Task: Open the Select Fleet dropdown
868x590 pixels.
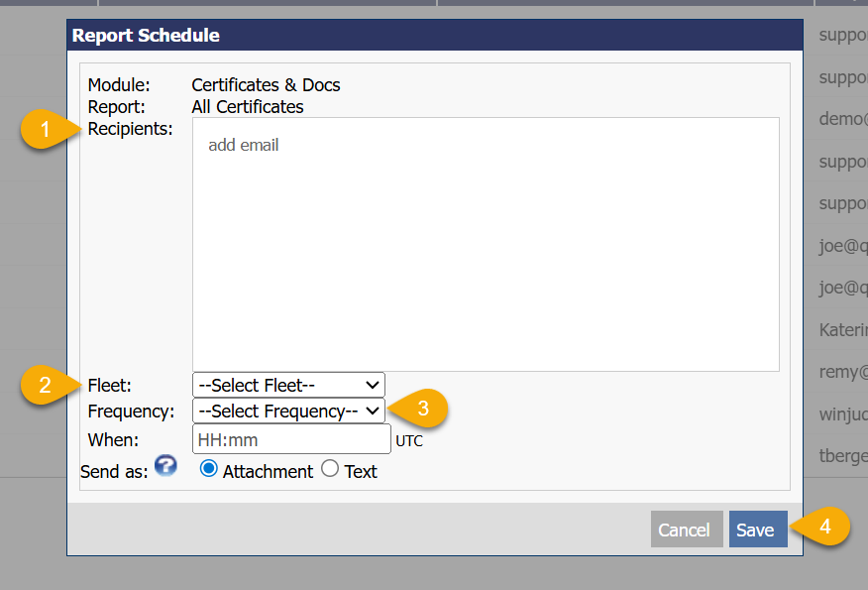Action: (288, 385)
